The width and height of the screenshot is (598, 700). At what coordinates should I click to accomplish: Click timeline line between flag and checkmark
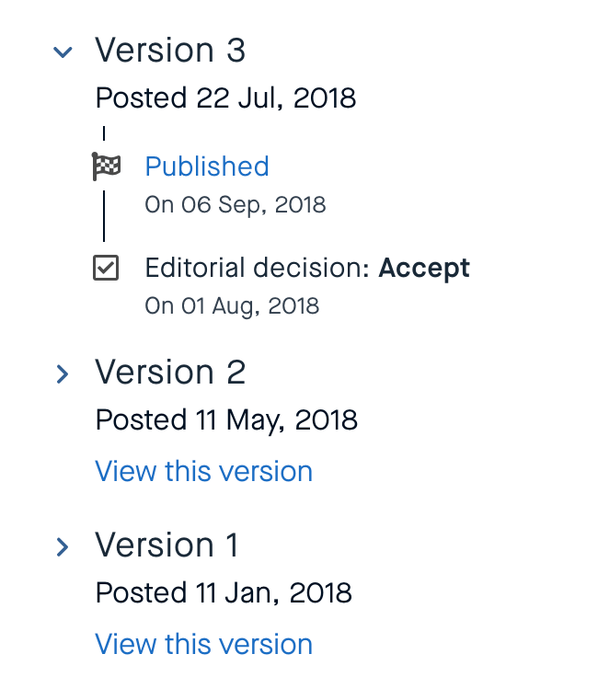104,216
